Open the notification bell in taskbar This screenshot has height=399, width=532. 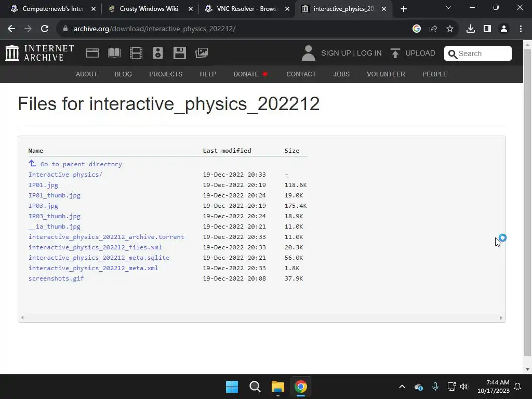518,387
